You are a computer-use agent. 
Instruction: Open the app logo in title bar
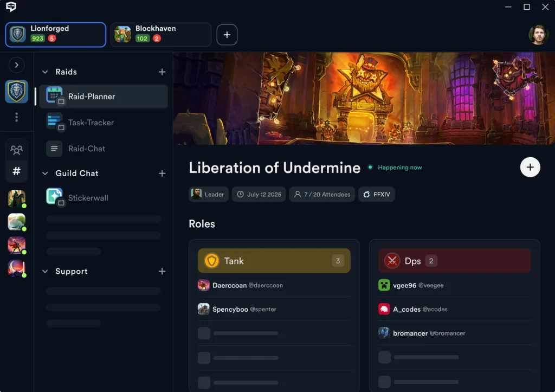pyautogui.click(x=11, y=7)
